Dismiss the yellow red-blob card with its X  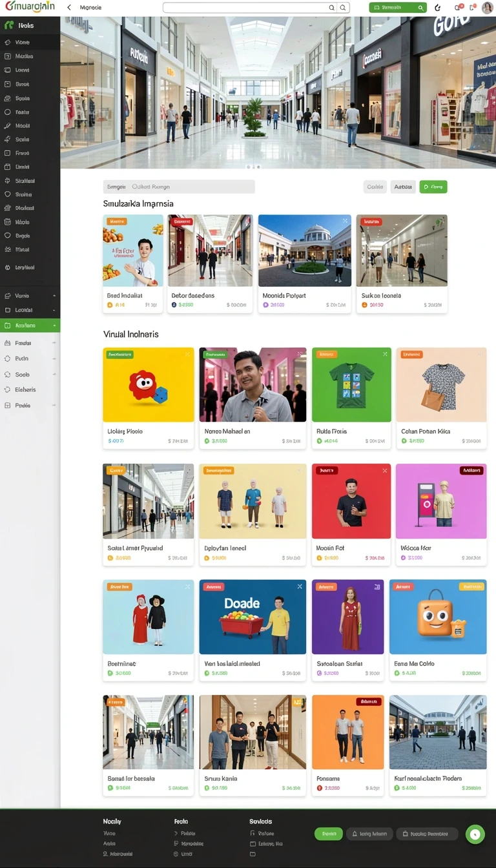(187, 354)
